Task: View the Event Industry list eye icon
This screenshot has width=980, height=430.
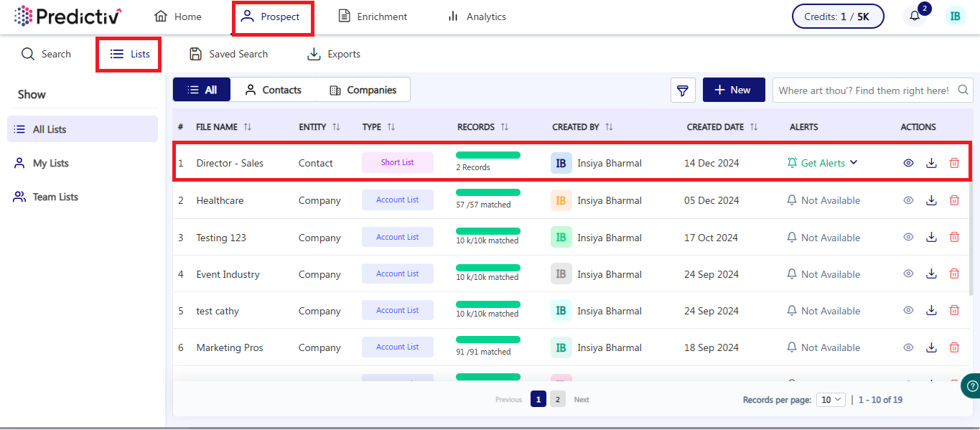Action: point(908,274)
